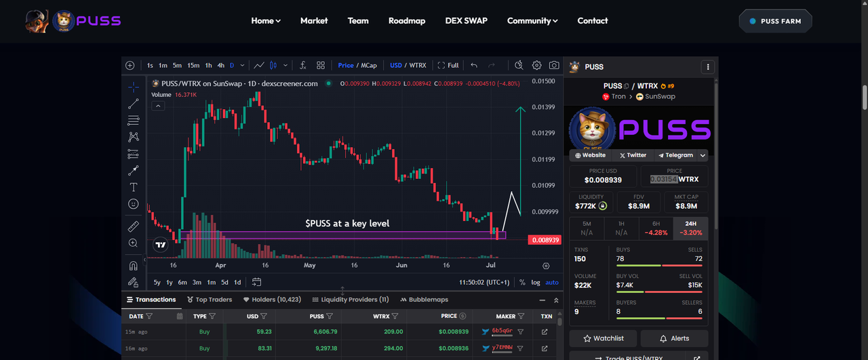Click the compare or add symbol plus icon
This screenshot has width=868, height=360.
pyautogui.click(x=130, y=65)
